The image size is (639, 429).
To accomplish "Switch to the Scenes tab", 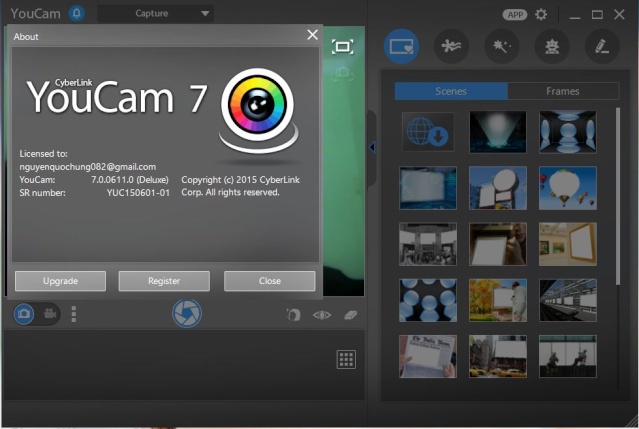I will [x=451, y=91].
